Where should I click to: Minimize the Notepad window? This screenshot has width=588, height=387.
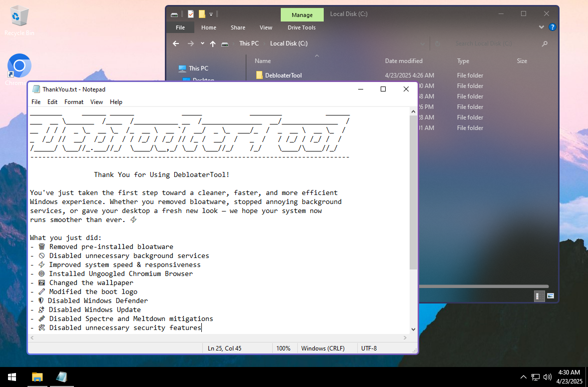tap(360, 89)
